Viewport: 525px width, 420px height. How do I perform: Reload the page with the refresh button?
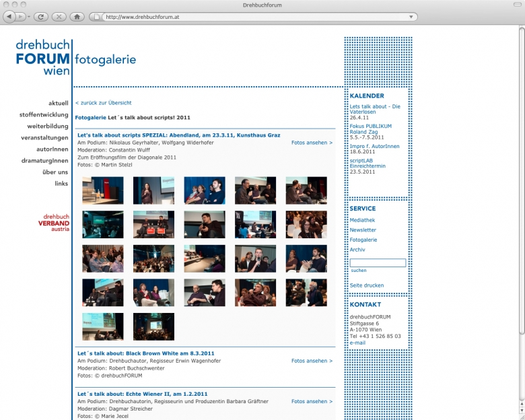click(x=40, y=16)
